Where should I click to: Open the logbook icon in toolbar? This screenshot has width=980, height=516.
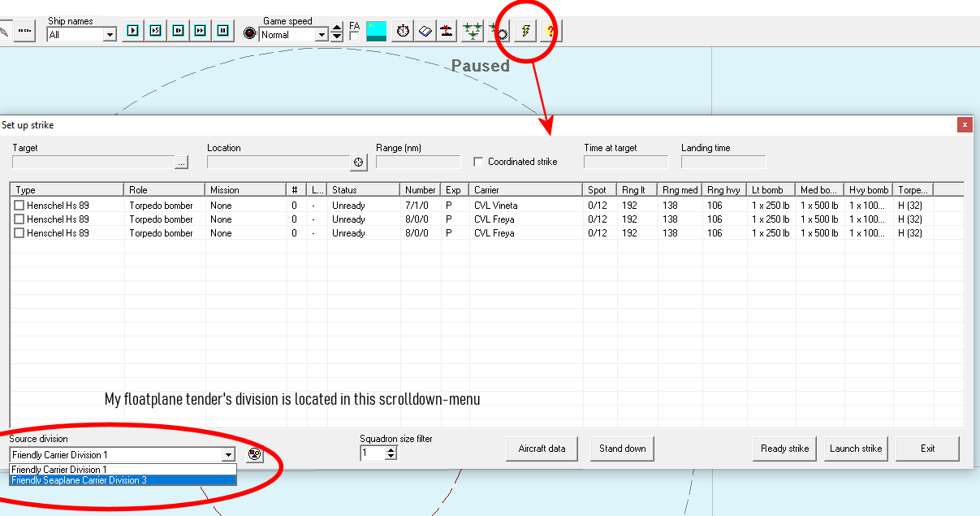(425, 32)
